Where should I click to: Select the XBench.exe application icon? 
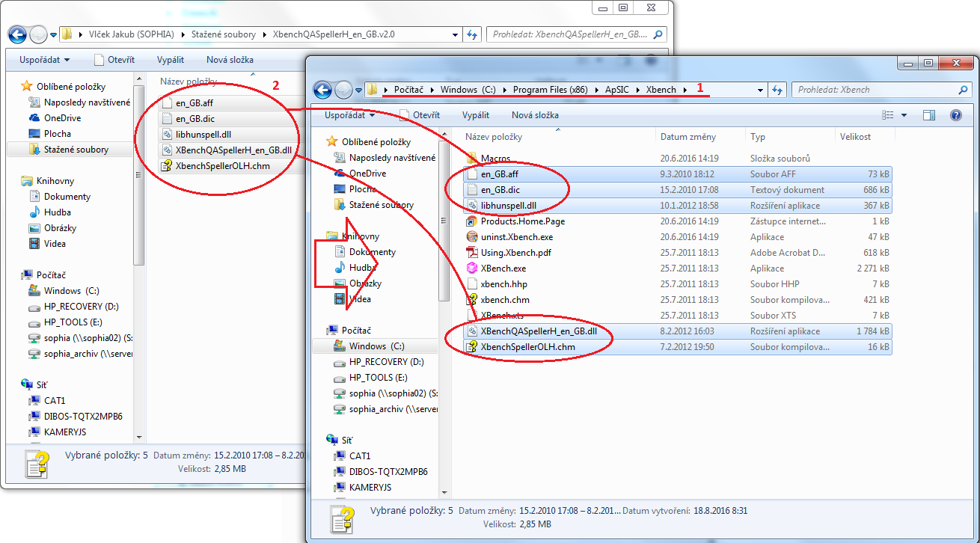point(472,269)
